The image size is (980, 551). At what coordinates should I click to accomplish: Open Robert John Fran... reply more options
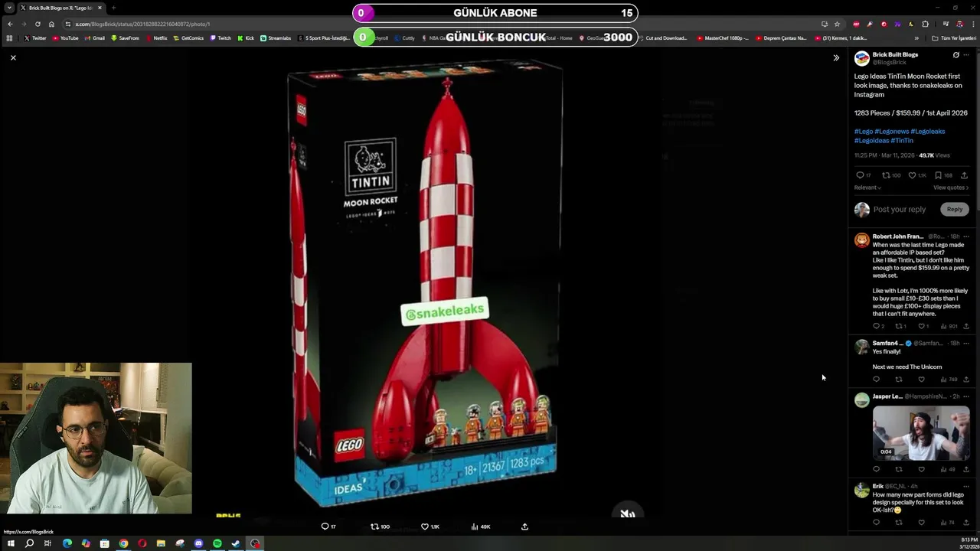click(966, 236)
